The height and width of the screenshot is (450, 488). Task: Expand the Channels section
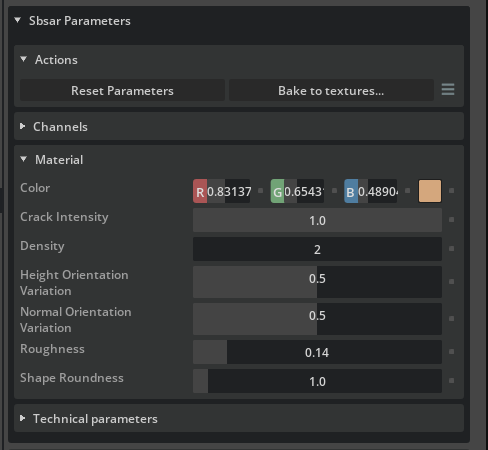click(22, 126)
